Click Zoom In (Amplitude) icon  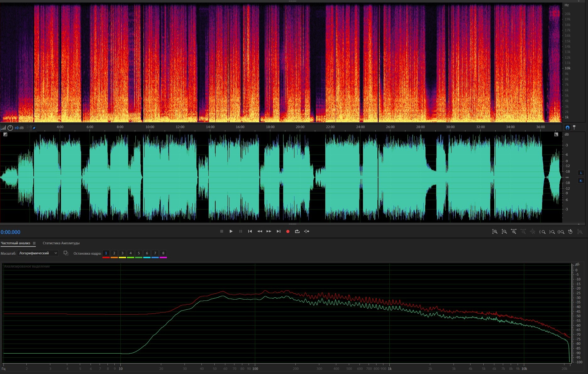pyautogui.click(x=495, y=232)
